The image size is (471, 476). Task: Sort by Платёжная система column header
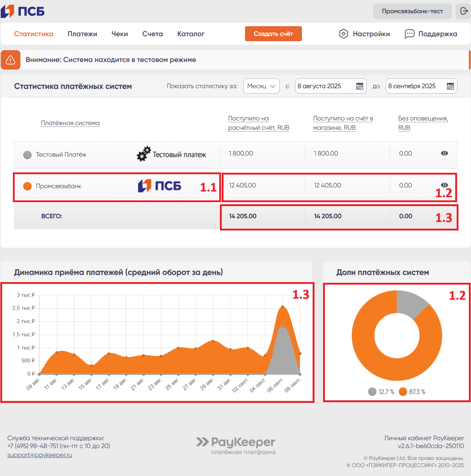point(70,123)
